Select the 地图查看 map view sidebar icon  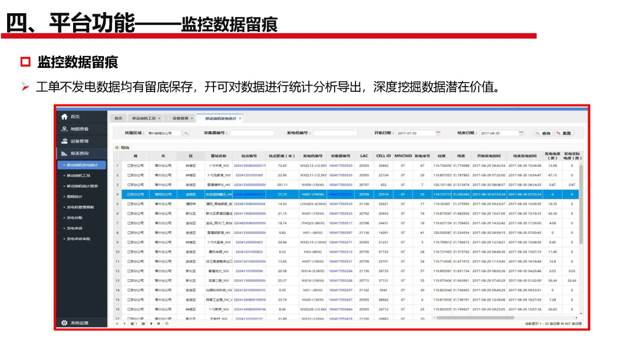(64, 128)
